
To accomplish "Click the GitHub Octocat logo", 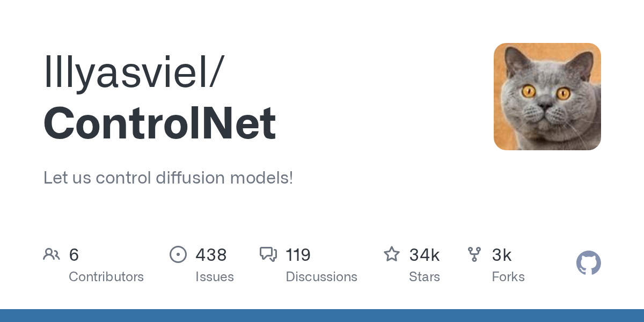I will click(x=588, y=264).
